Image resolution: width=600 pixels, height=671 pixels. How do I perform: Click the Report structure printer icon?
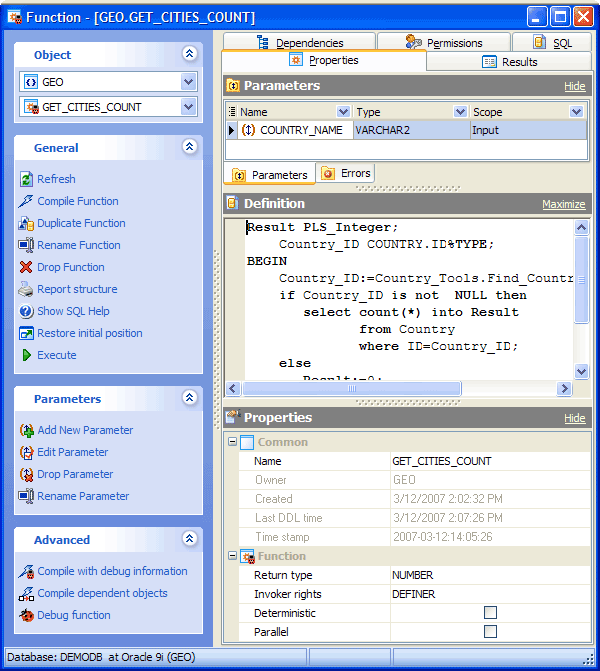[26, 289]
